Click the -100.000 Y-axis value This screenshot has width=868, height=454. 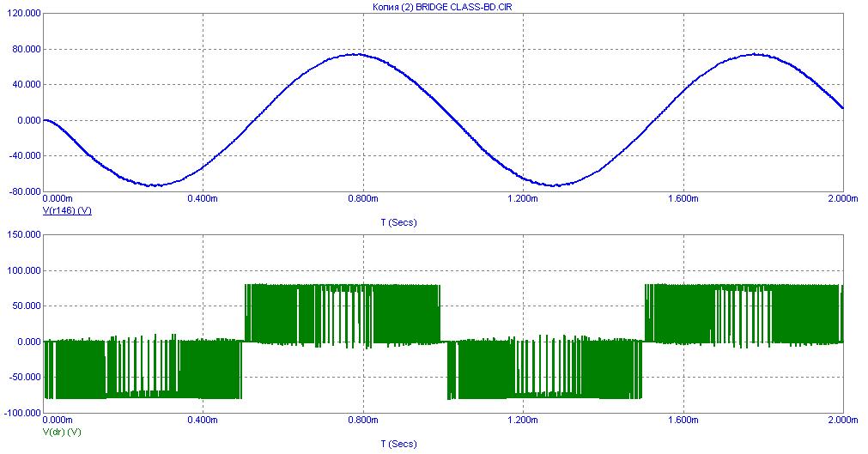click(x=22, y=413)
